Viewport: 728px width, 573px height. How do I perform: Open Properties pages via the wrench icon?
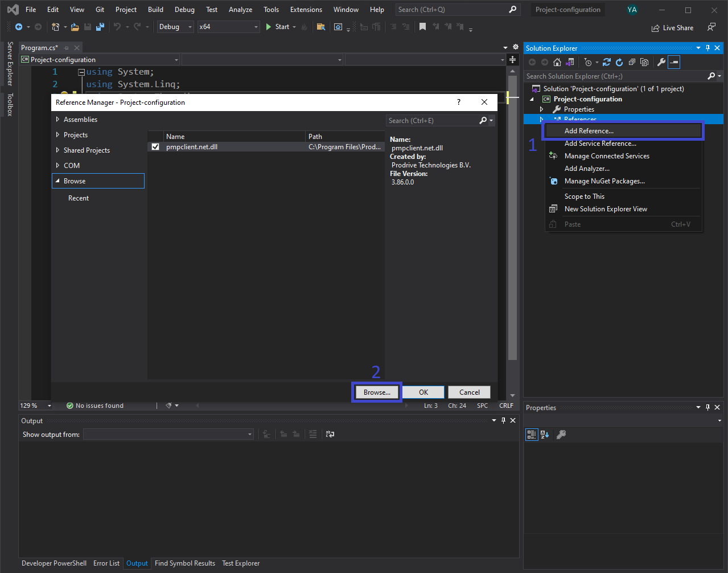coord(661,62)
